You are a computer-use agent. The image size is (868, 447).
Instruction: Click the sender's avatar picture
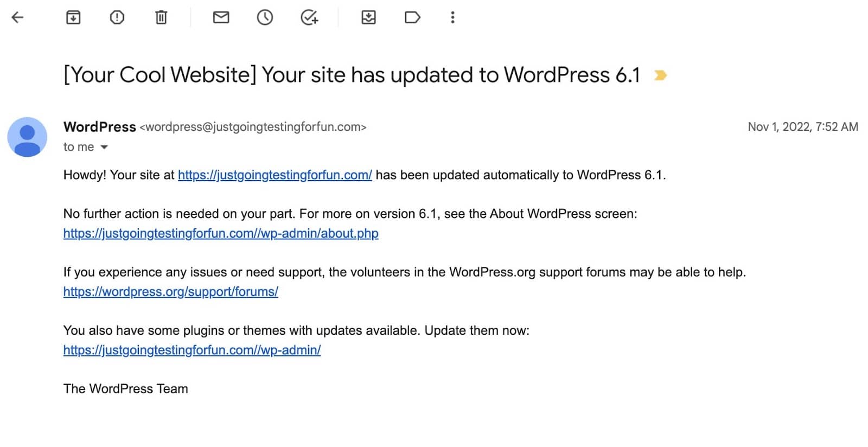point(27,137)
